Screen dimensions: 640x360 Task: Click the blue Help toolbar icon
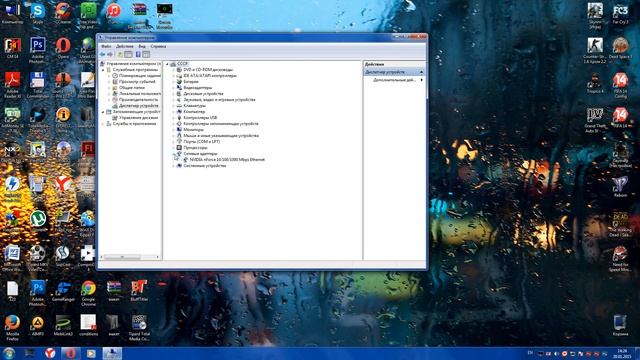click(138, 54)
